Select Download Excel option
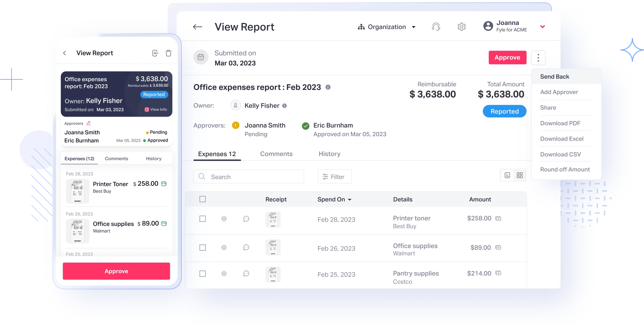The height and width of the screenshot is (331, 644). point(561,139)
